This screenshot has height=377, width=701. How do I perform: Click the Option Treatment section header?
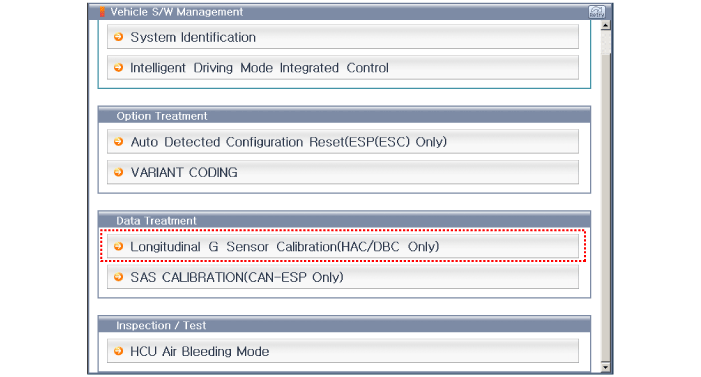click(x=344, y=115)
